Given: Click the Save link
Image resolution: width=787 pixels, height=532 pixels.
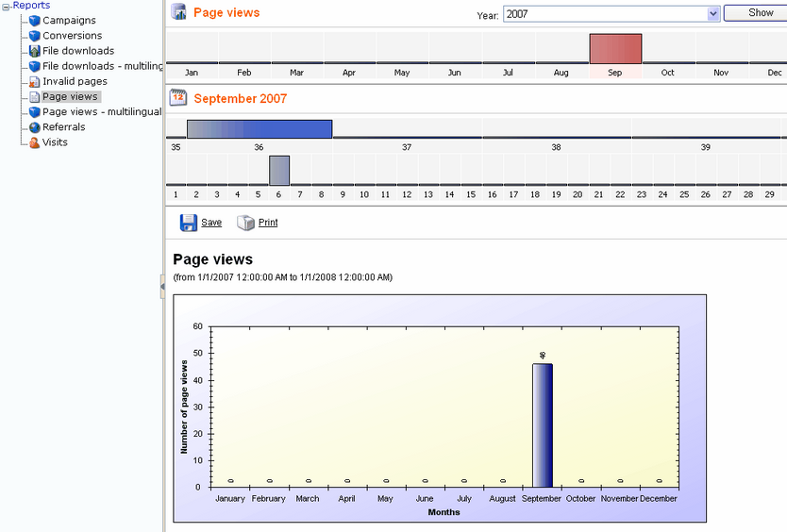Looking at the screenshot, I should (211, 223).
